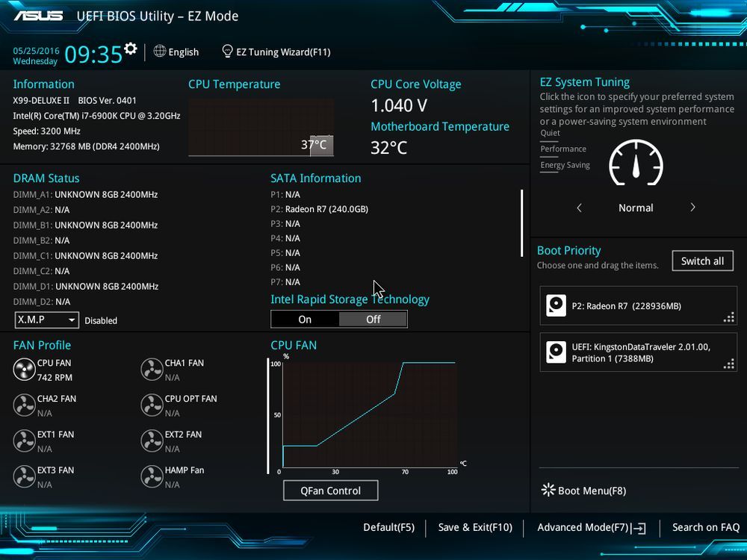Click the Normal tuning mode label
747x560 pixels.
636,208
